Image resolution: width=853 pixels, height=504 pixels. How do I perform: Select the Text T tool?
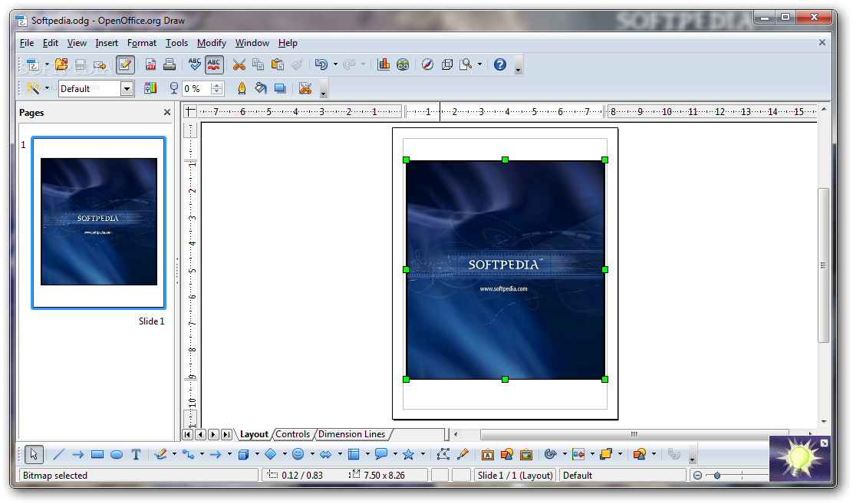pyautogui.click(x=136, y=454)
